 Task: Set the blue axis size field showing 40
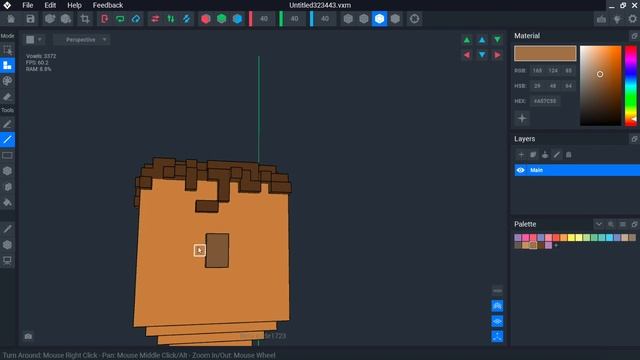324,19
